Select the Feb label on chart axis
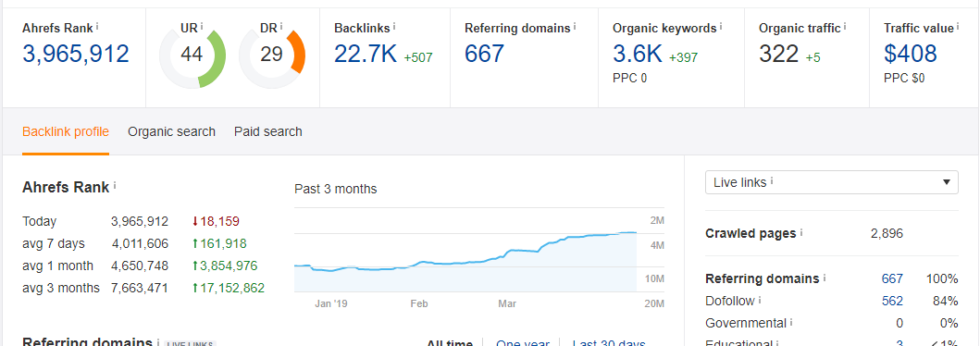This screenshot has height=346, width=980. 419,304
